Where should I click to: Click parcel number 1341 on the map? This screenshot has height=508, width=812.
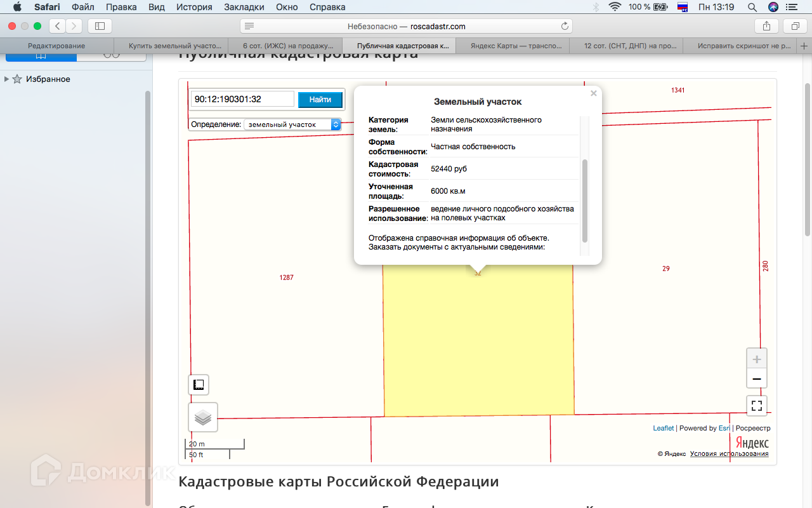coord(678,90)
